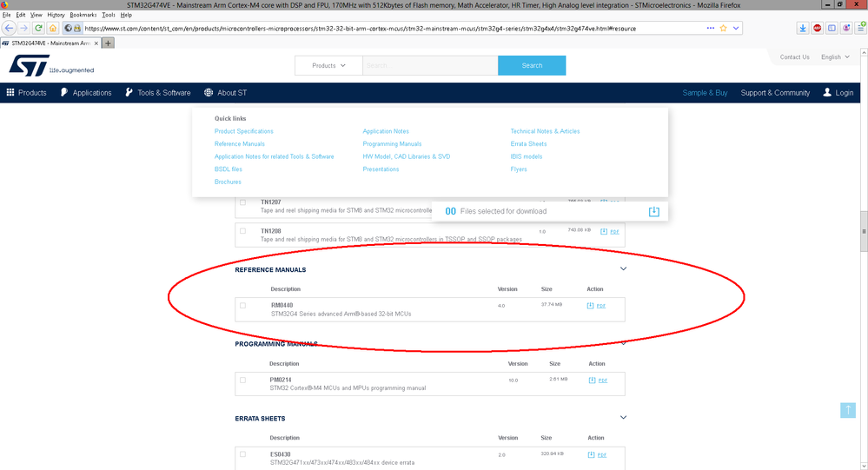Open the page actions three-dot menu
The height and width of the screenshot is (470, 868).
click(710, 28)
